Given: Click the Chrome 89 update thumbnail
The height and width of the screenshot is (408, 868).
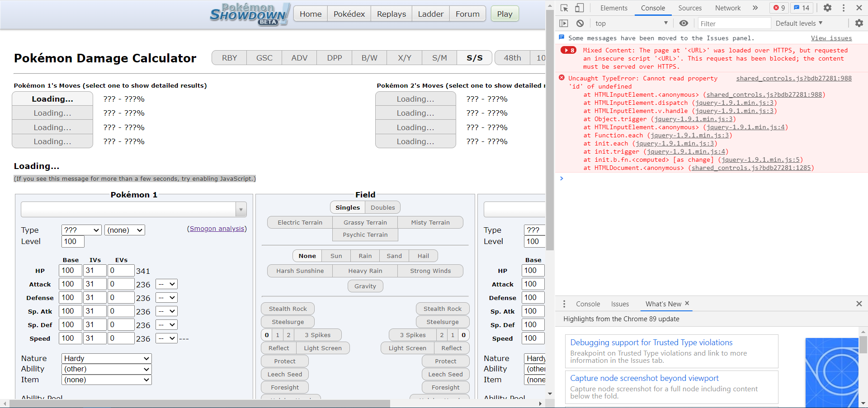Looking at the screenshot, I should [832, 373].
